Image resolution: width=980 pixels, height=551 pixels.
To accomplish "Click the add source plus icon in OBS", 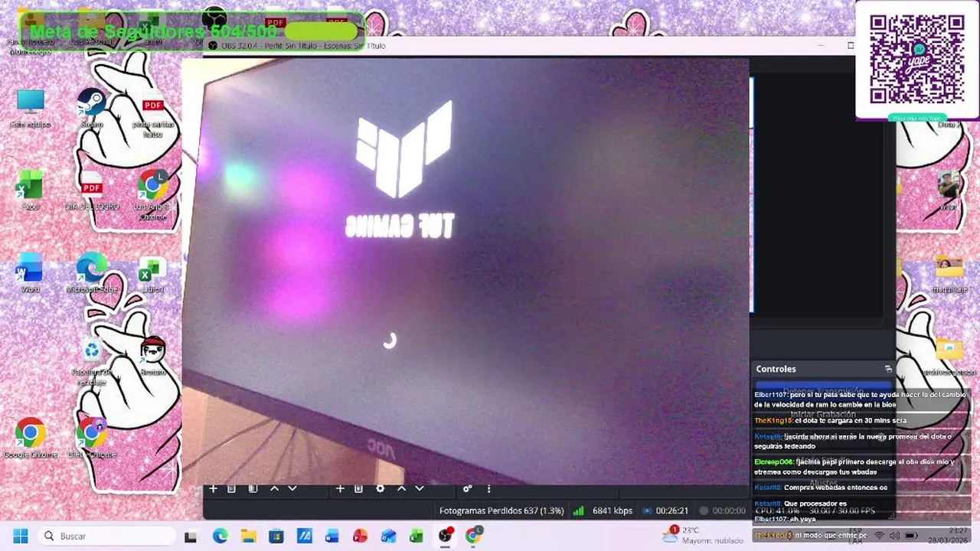I will tap(340, 488).
